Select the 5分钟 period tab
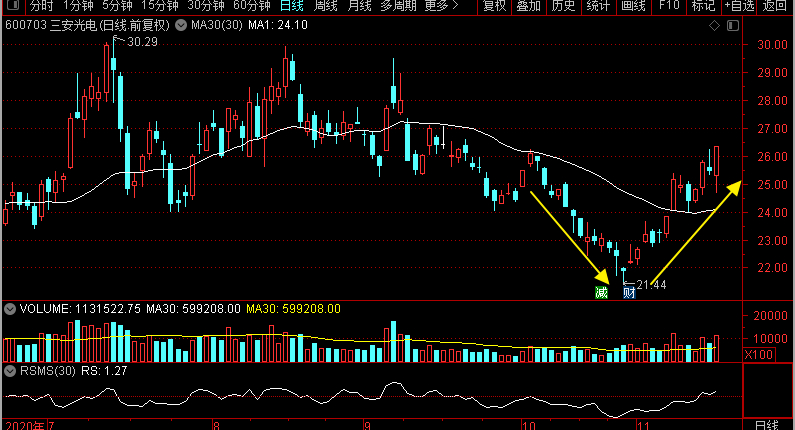Image resolution: width=795 pixels, height=430 pixels. pyautogui.click(x=117, y=6)
